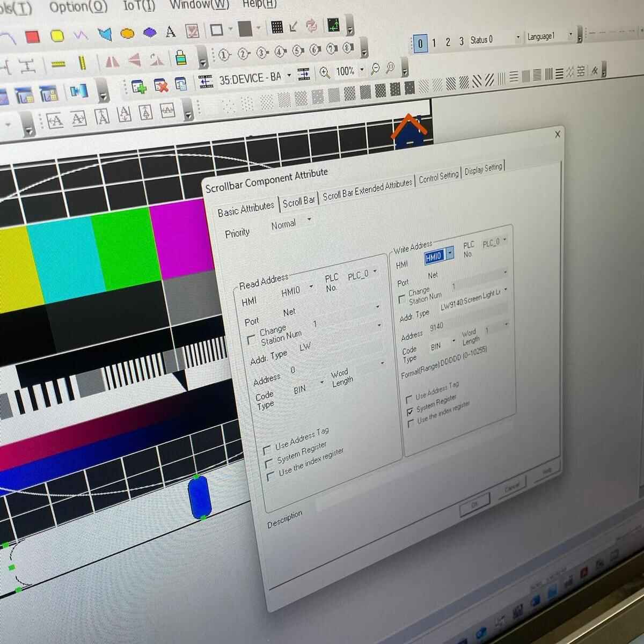This screenshot has height=644, width=644.
Task: Open the 35:DEVICE - BA window dropdown
Action: pos(289,75)
